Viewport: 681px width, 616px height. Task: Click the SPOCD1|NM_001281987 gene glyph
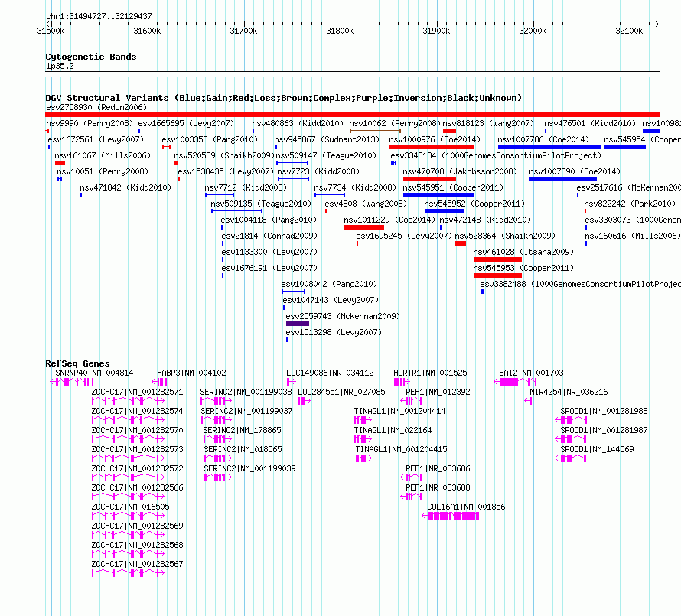571,439
